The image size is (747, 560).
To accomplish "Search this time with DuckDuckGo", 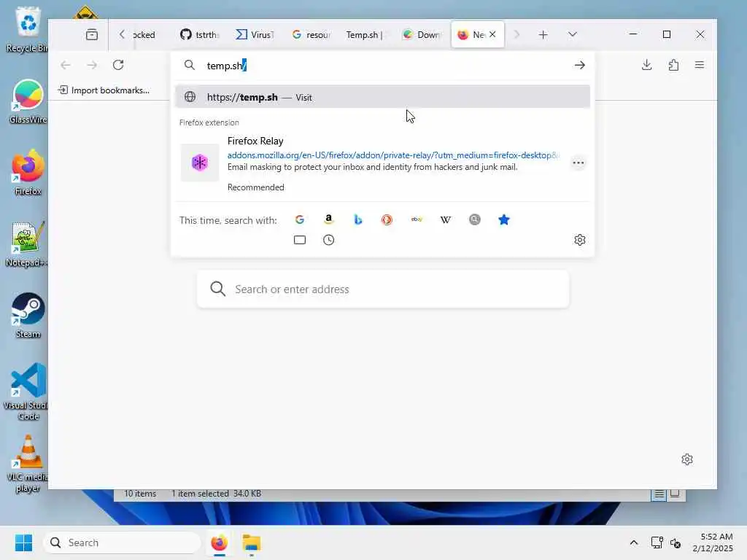I will click(387, 219).
